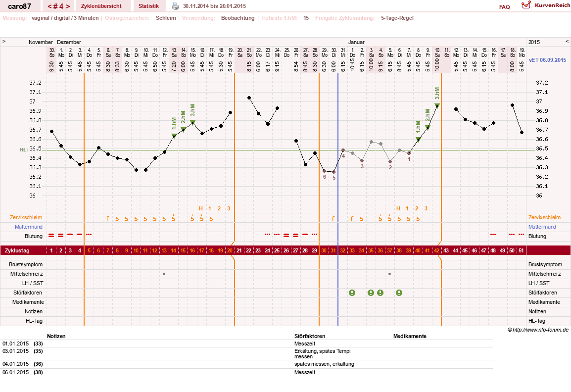
Task: Click the numbered low point 5 on Dec 30
Action: pyautogui.click(x=334, y=172)
